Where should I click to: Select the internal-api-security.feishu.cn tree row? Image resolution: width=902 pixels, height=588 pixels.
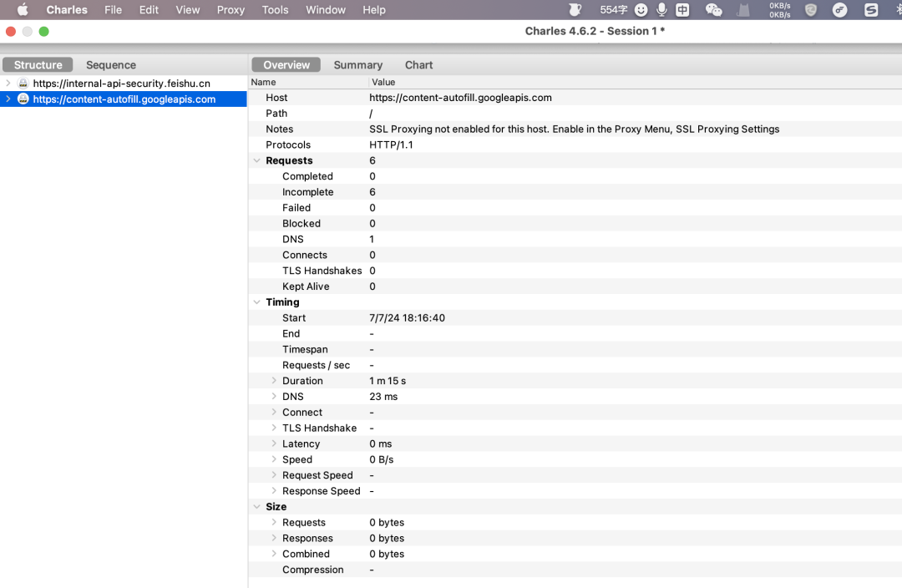pyautogui.click(x=124, y=83)
